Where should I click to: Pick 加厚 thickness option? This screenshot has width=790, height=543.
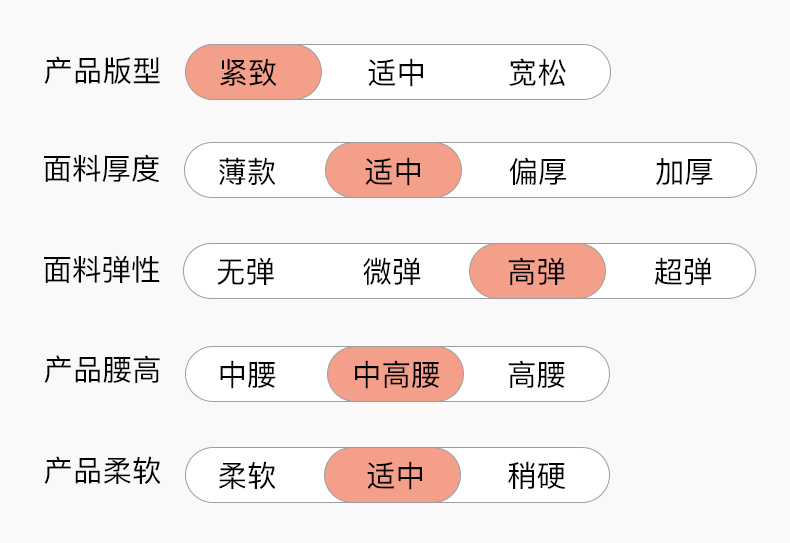tap(684, 171)
